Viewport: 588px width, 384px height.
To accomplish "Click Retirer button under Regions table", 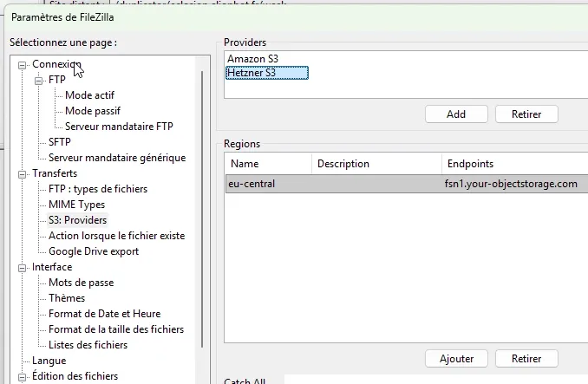I will tap(526, 359).
